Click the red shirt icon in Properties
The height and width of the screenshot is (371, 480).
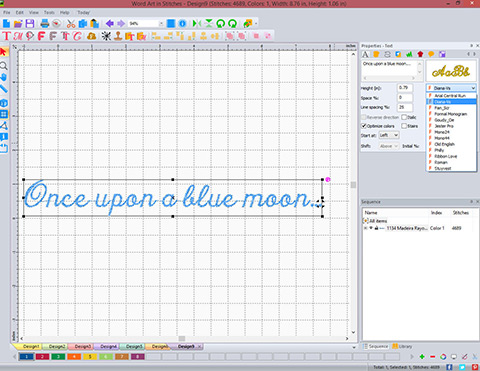click(x=420, y=54)
